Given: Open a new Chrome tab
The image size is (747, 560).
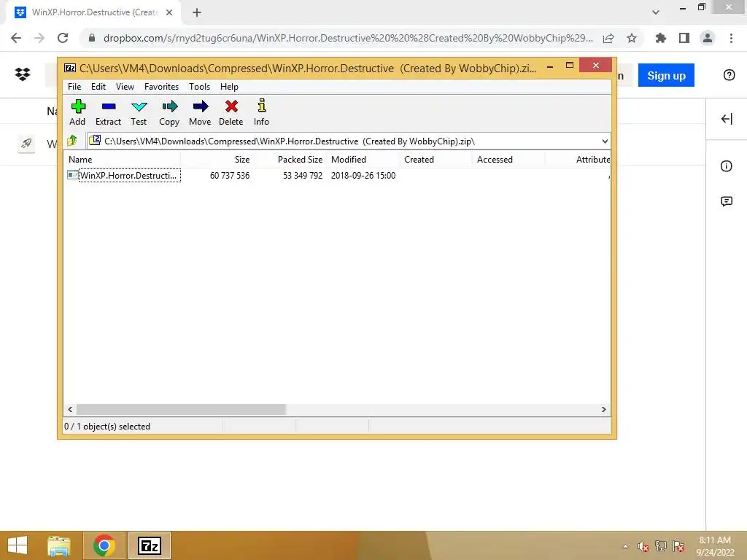Looking at the screenshot, I should 197,12.
